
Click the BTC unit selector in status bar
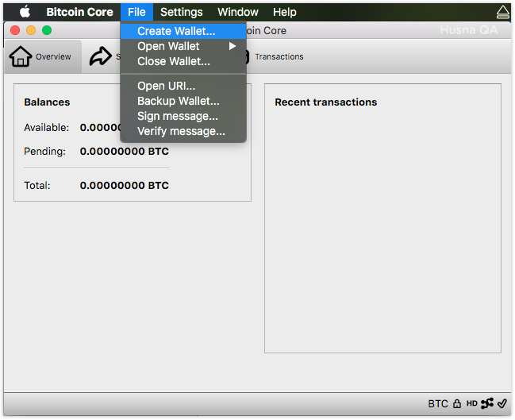(x=438, y=403)
